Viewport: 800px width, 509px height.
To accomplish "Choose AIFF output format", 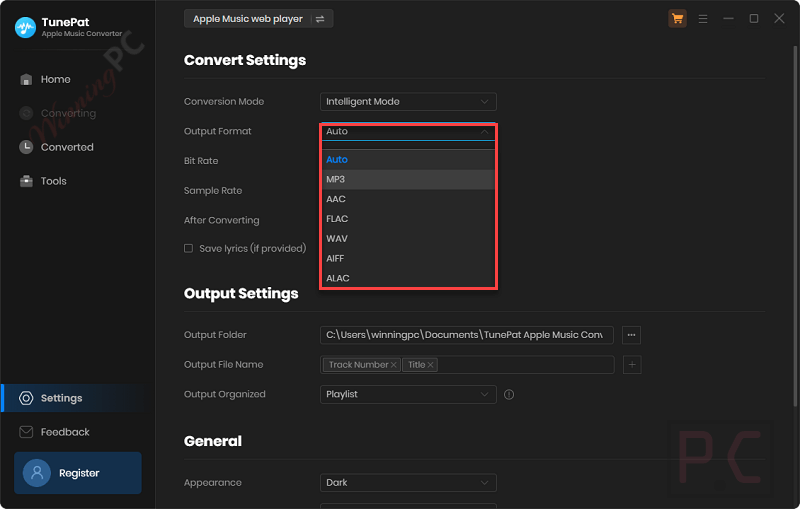I will pyautogui.click(x=408, y=259).
